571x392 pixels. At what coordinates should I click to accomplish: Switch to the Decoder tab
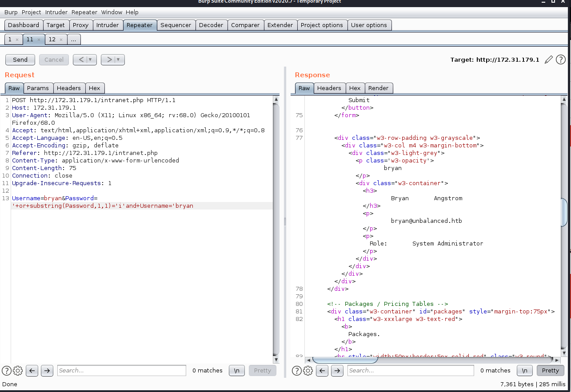(211, 25)
